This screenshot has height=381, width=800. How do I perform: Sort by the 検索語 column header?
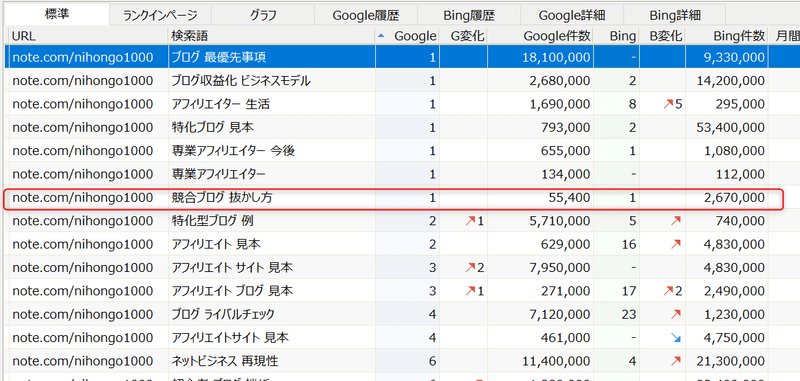(272, 36)
